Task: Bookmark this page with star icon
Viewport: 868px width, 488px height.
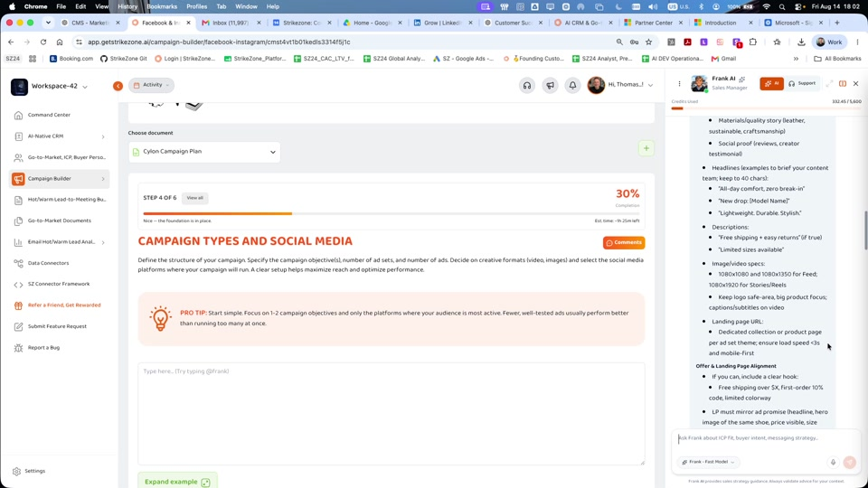Action: (649, 42)
